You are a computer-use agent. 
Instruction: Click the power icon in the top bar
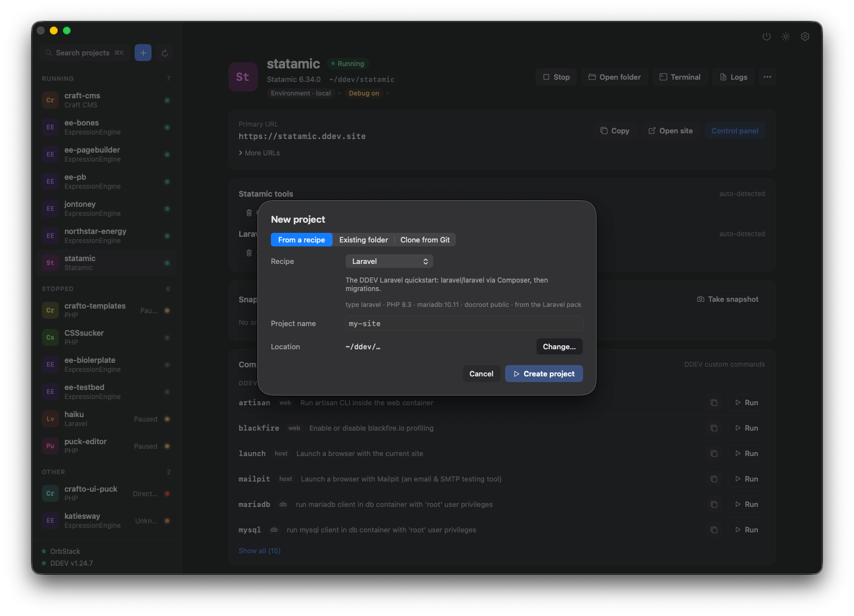766,36
